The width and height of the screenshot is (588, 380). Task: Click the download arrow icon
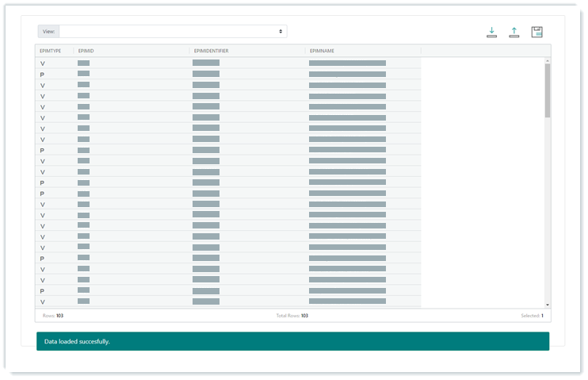491,32
